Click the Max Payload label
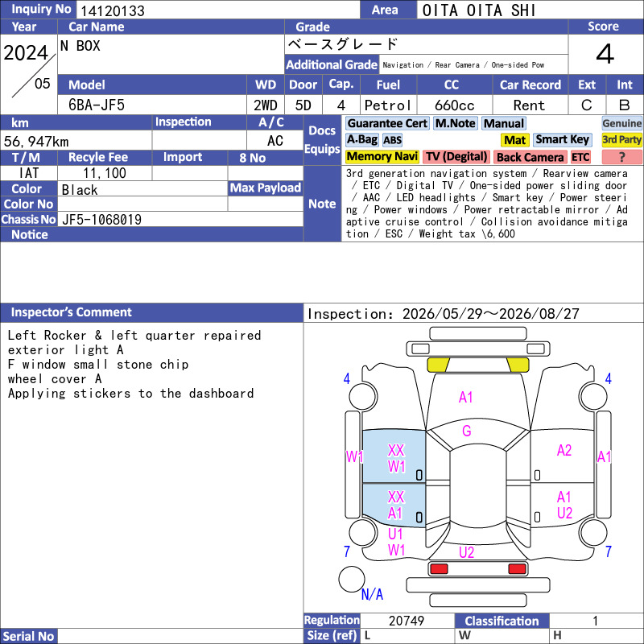 click(265, 188)
